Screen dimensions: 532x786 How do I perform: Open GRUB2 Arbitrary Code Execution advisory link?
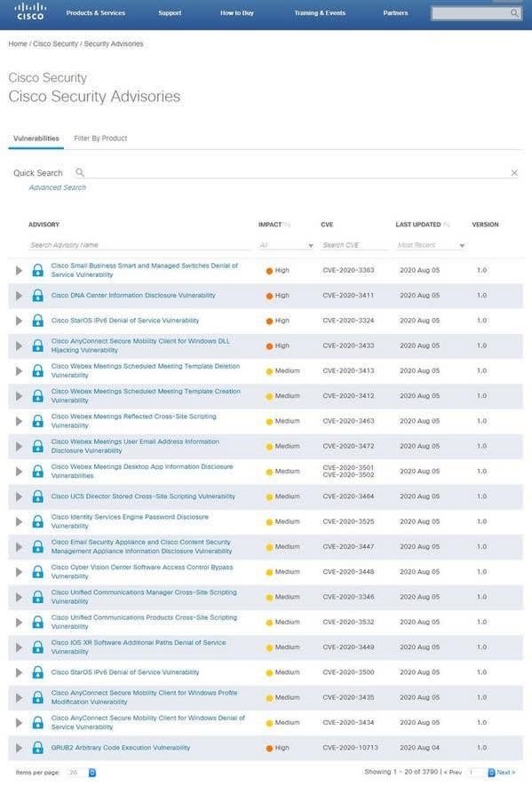point(120,748)
